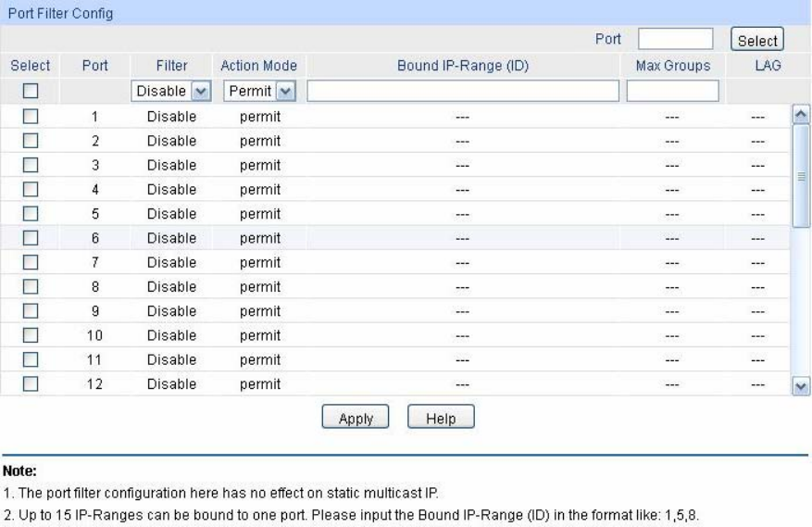Open the Help button
812x527 pixels.
click(440, 419)
